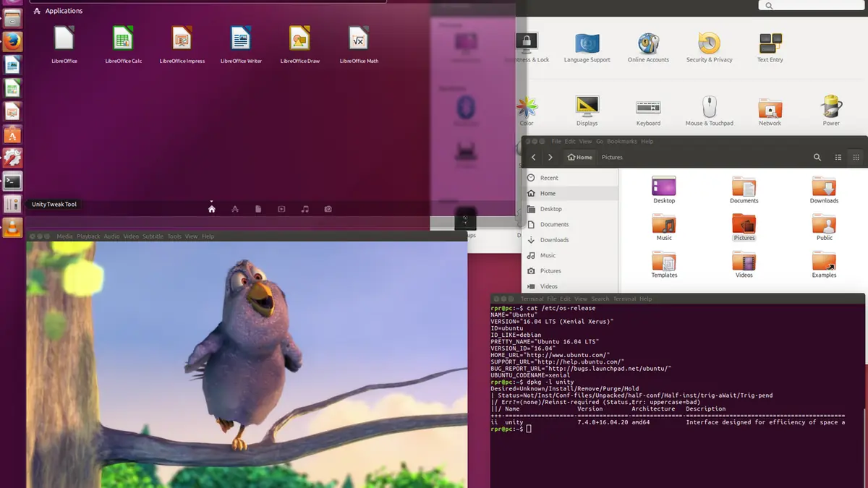
Task: Select the Templates folder in Files
Action: pyautogui.click(x=664, y=265)
